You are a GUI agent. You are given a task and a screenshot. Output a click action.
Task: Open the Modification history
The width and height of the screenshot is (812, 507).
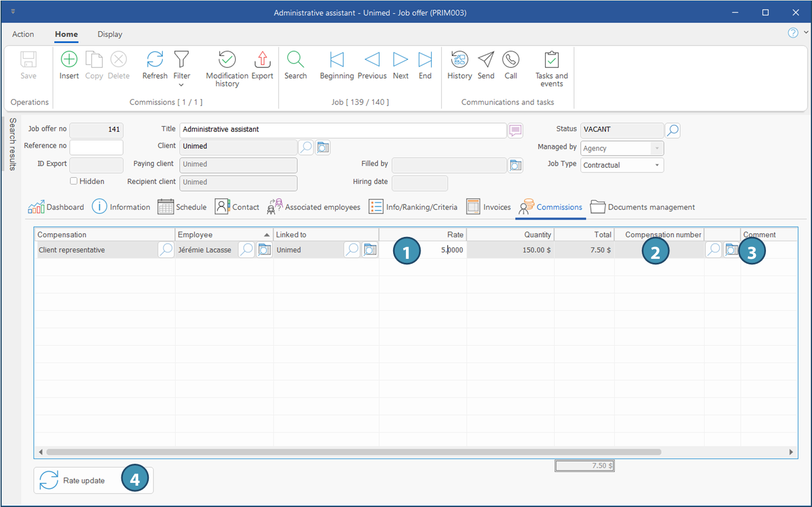click(227, 60)
